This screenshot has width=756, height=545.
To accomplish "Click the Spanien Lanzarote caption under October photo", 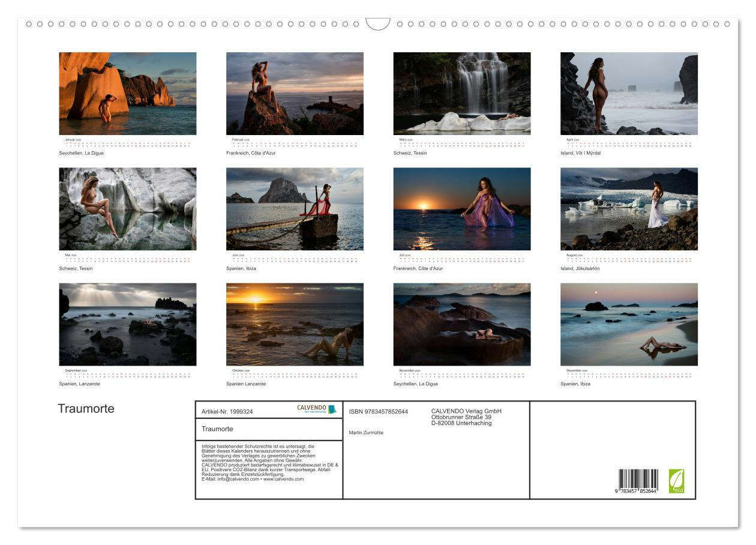I will click(x=246, y=384).
